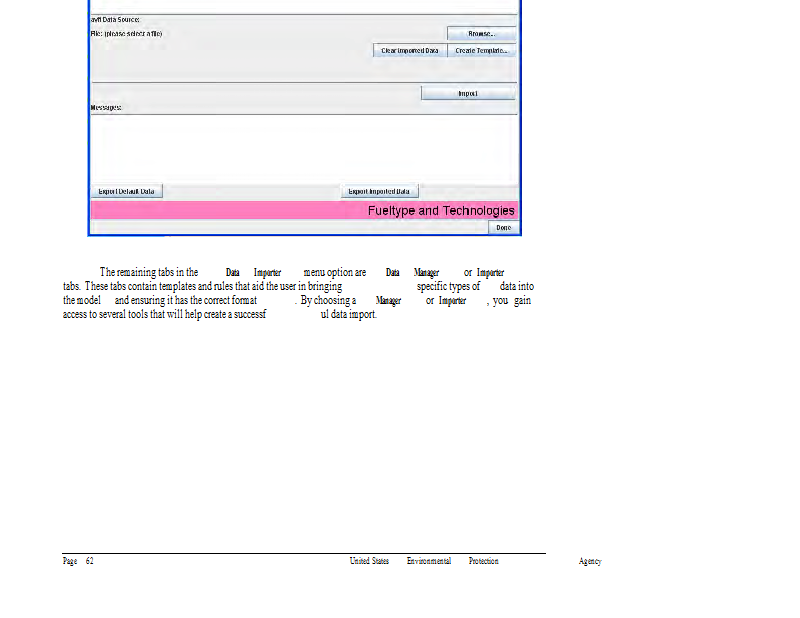The height and width of the screenshot is (618, 800).
Task: Click 'Manager' after 'By choosing a'
Action: pos(388,300)
